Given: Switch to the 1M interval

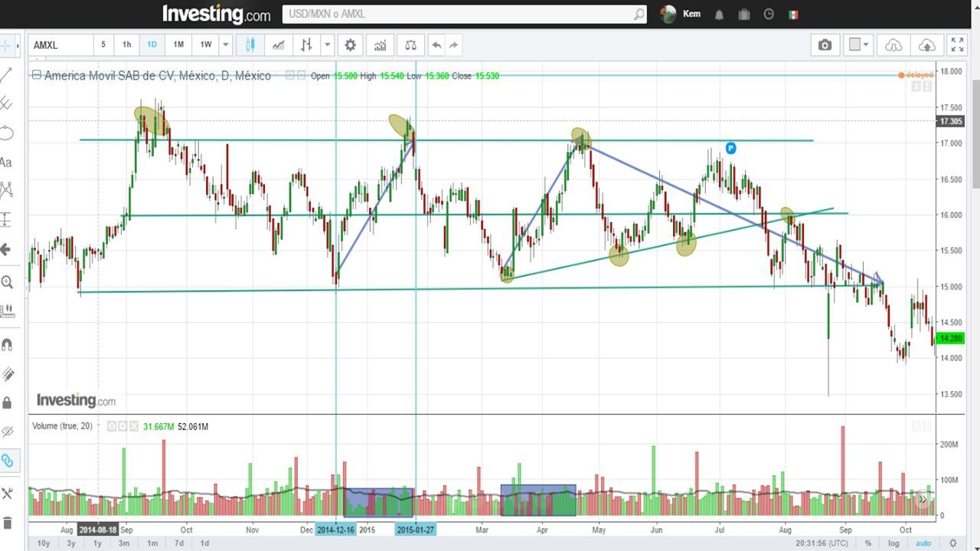Looking at the screenshot, I should point(178,45).
